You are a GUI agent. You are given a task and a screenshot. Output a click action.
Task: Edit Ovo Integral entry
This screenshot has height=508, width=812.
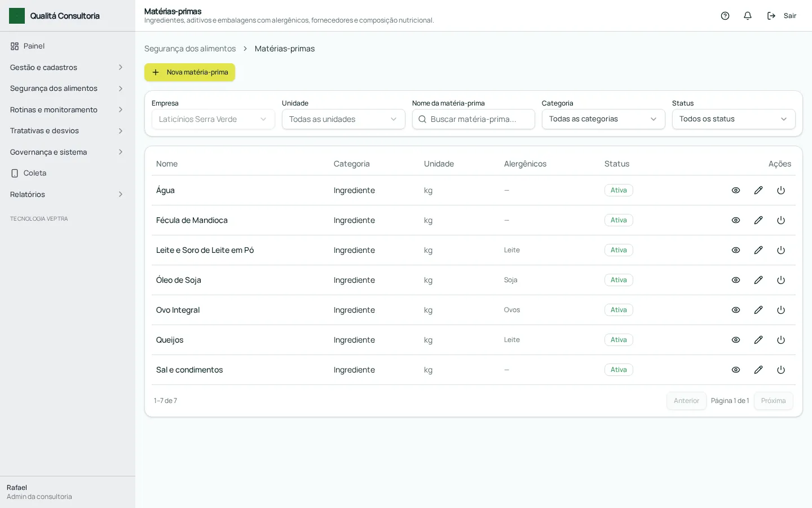(758, 310)
